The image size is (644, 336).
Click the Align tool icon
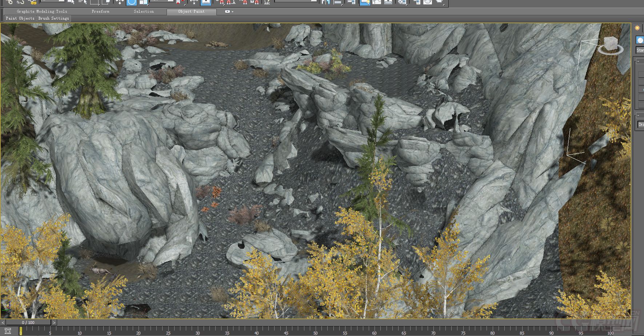click(338, 2)
